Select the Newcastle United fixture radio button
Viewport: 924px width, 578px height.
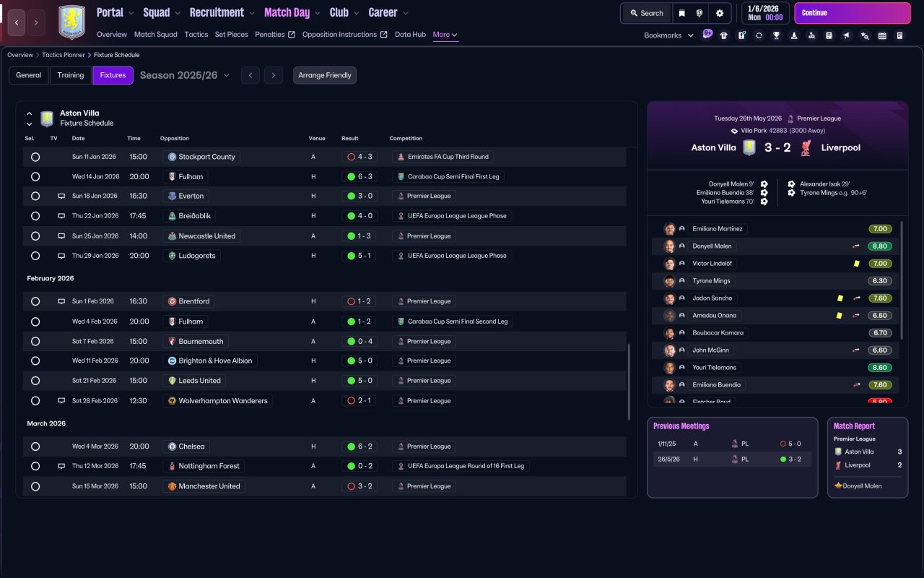click(35, 236)
